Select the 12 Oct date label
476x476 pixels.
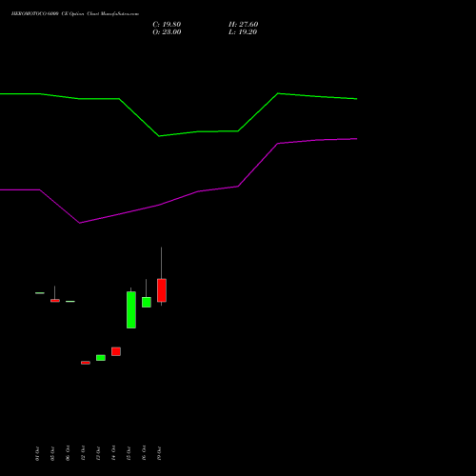[83, 453]
